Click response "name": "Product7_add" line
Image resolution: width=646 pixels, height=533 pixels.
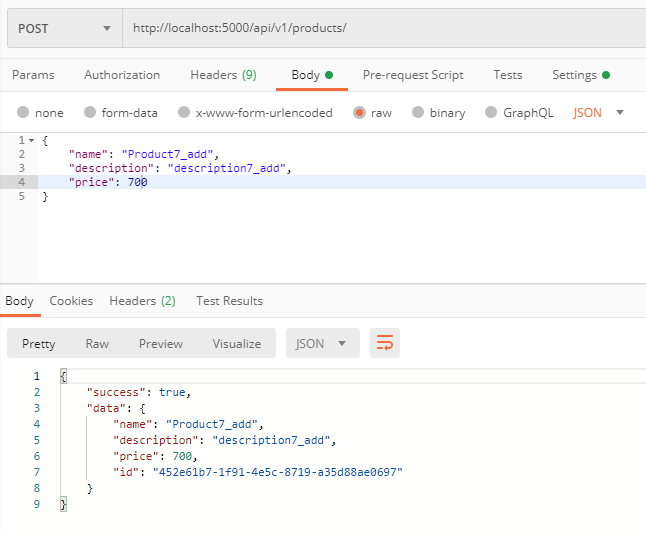click(x=188, y=425)
